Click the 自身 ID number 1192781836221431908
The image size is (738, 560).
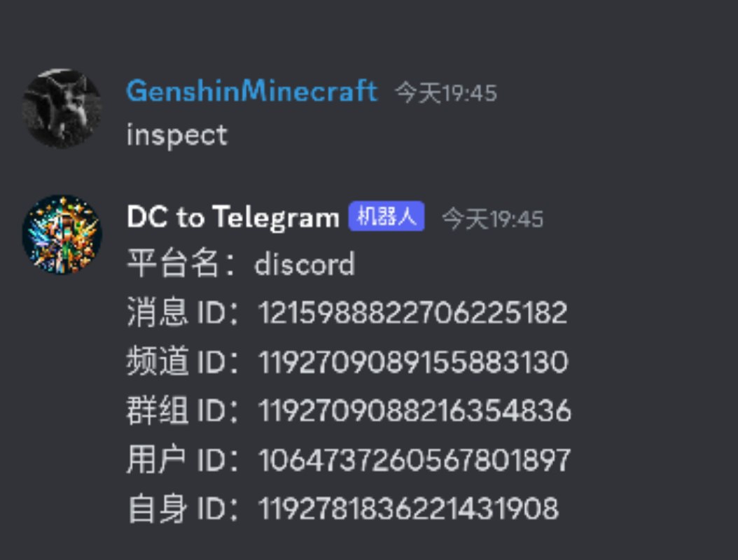coord(408,509)
